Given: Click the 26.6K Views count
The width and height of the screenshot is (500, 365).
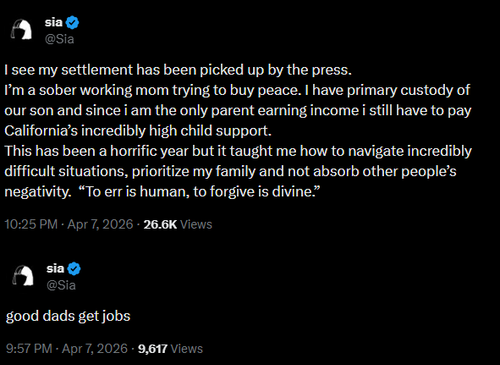Looking at the screenshot, I should pos(178,224).
